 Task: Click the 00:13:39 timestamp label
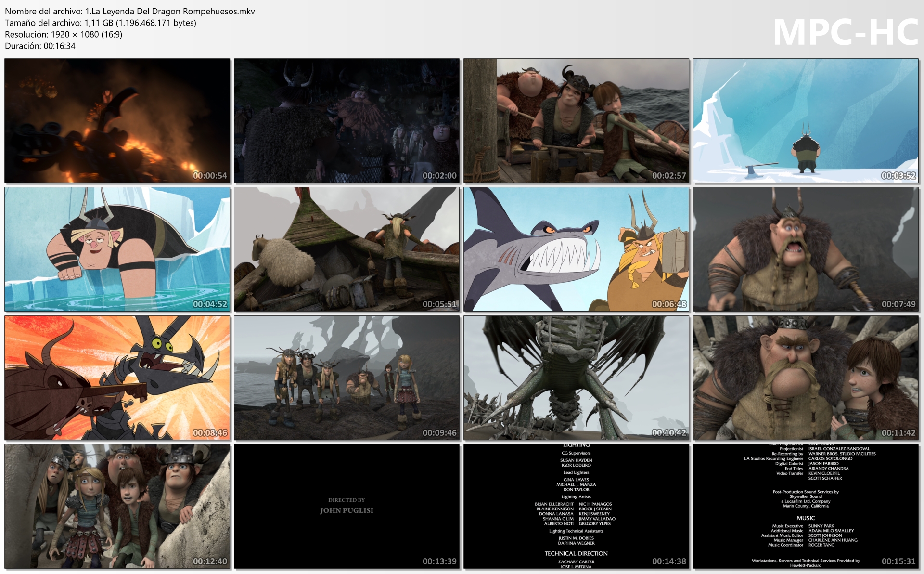tap(439, 561)
